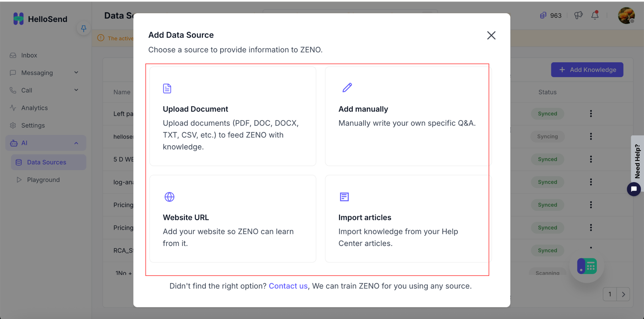Collapse the AI section chevron
The image size is (644, 319).
click(x=76, y=143)
